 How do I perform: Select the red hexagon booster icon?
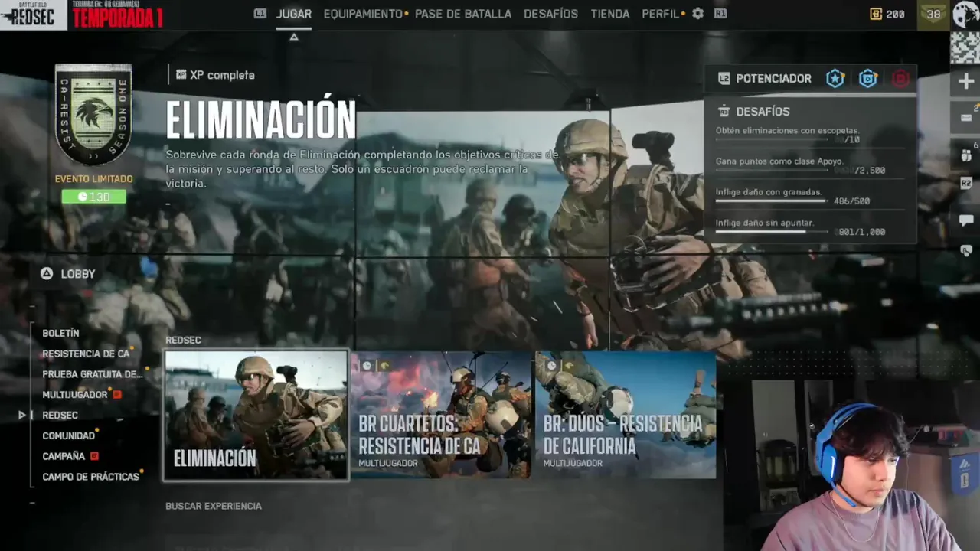900,79
